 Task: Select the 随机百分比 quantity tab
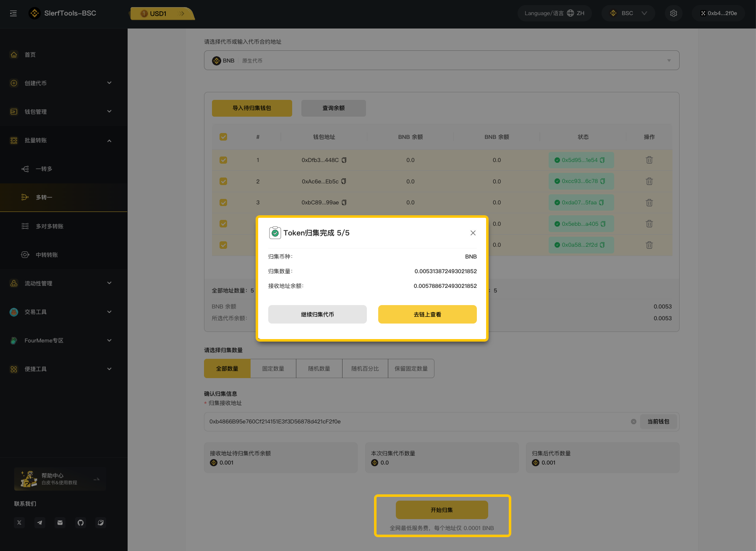click(x=365, y=368)
